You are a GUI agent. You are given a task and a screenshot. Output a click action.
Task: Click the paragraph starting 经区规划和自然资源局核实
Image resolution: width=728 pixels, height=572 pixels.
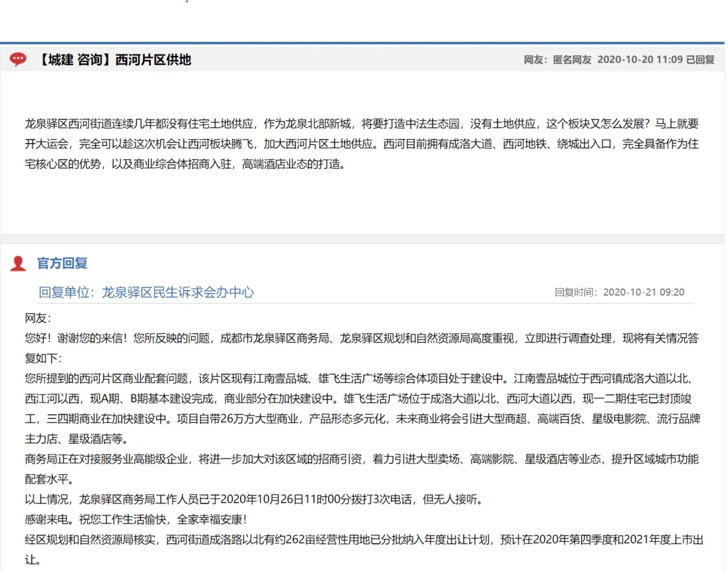(x=364, y=549)
